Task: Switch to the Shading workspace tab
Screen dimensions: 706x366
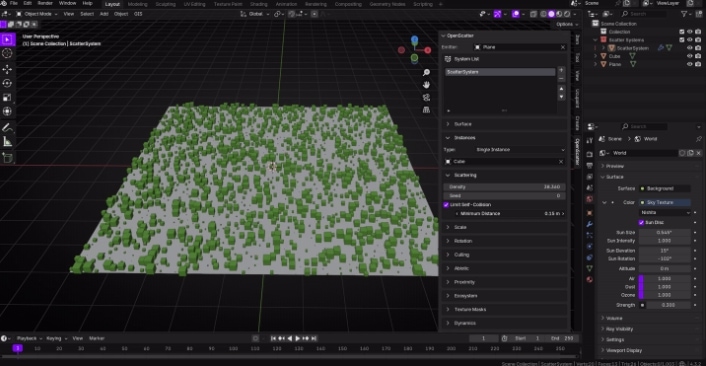Action: click(x=258, y=4)
